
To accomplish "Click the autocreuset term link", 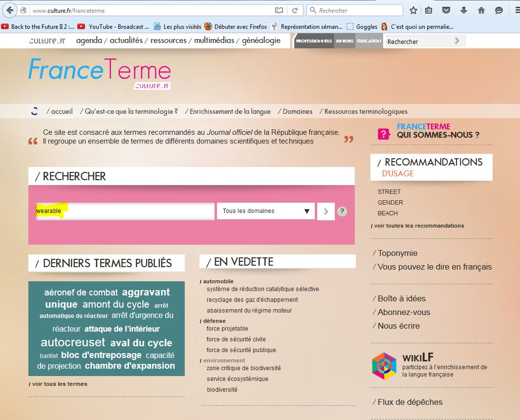I will [73, 342].
